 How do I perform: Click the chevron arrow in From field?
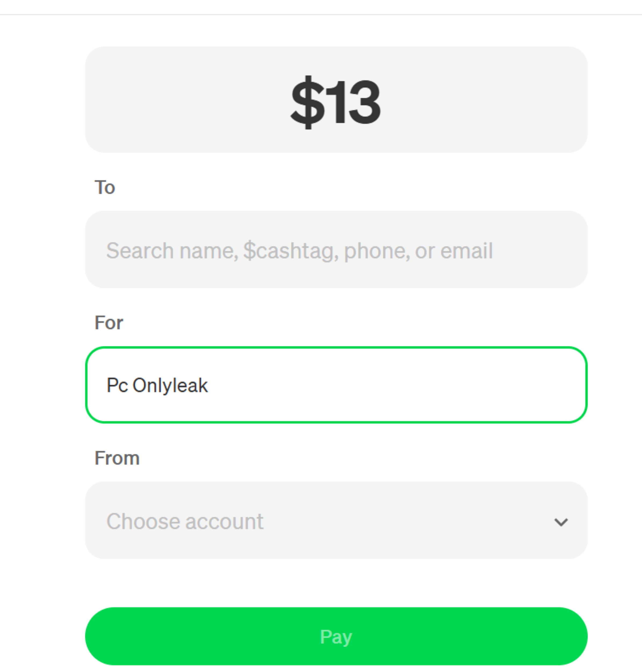tap(561, 522)
